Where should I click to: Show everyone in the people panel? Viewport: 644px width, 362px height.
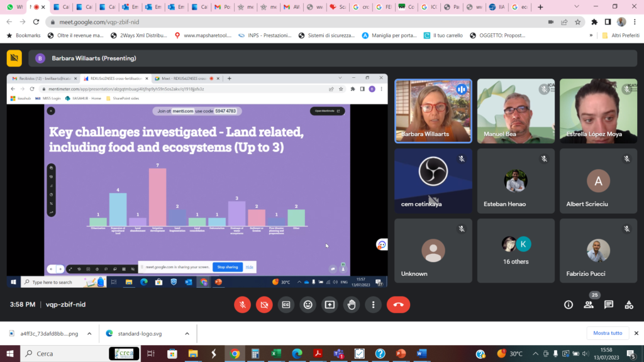pyautogui.click(x=589, y=305)
